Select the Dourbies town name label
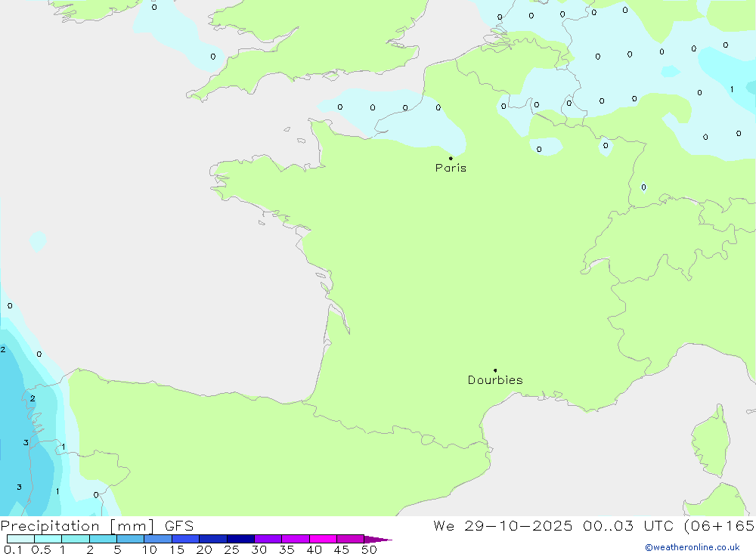Image resolution: width=756 pixels, height=554 pixels. (x=495, y=380)
